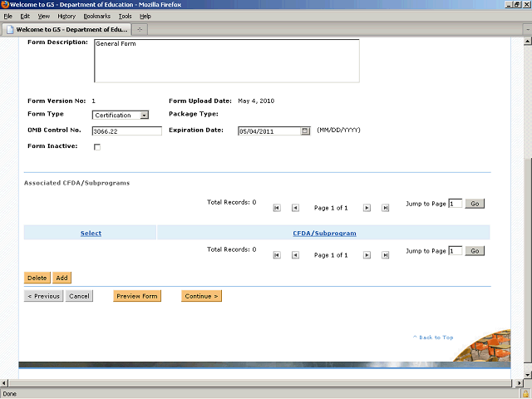Open the Form Type dropdown

(x=120, y=116)
